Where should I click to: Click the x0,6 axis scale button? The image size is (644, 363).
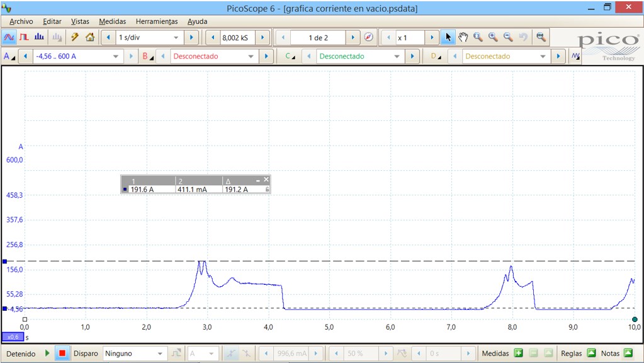point(13,337)
